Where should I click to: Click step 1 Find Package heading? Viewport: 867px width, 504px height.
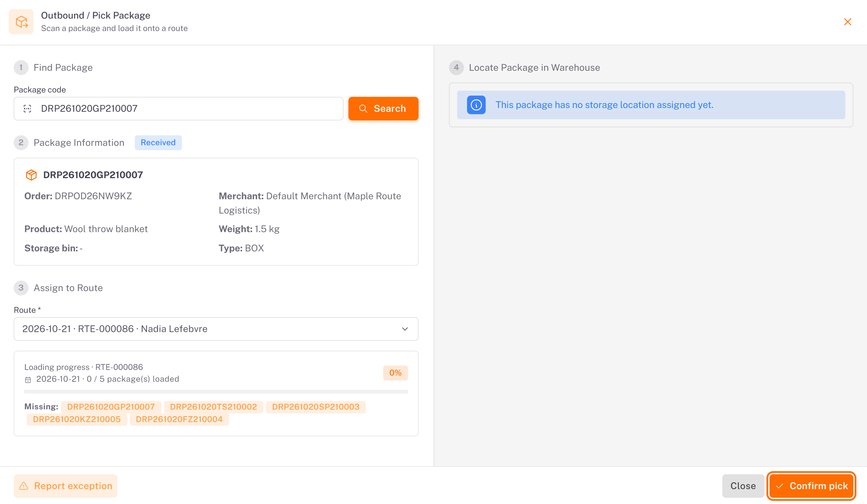(x=63, y=68)
